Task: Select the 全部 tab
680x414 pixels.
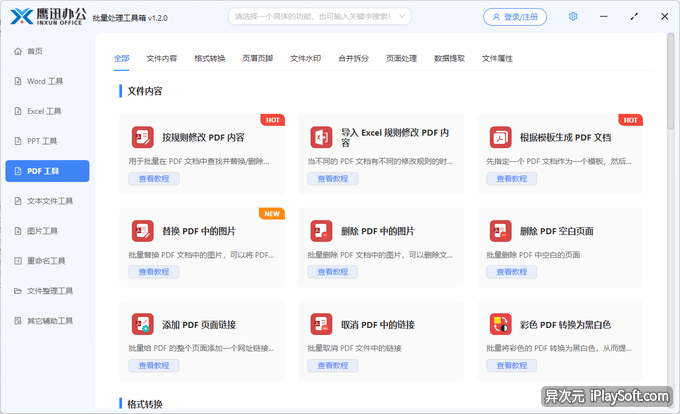Action: tap(121, 58)
